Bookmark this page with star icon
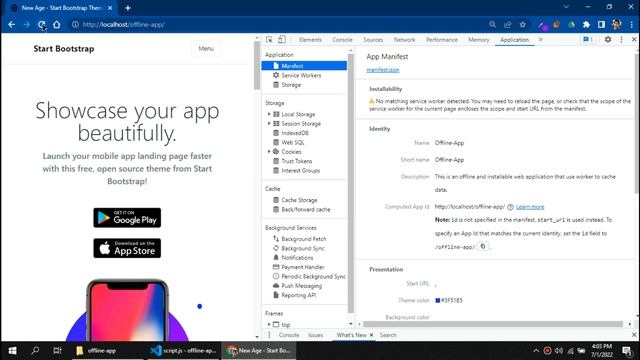 point(523,24)
